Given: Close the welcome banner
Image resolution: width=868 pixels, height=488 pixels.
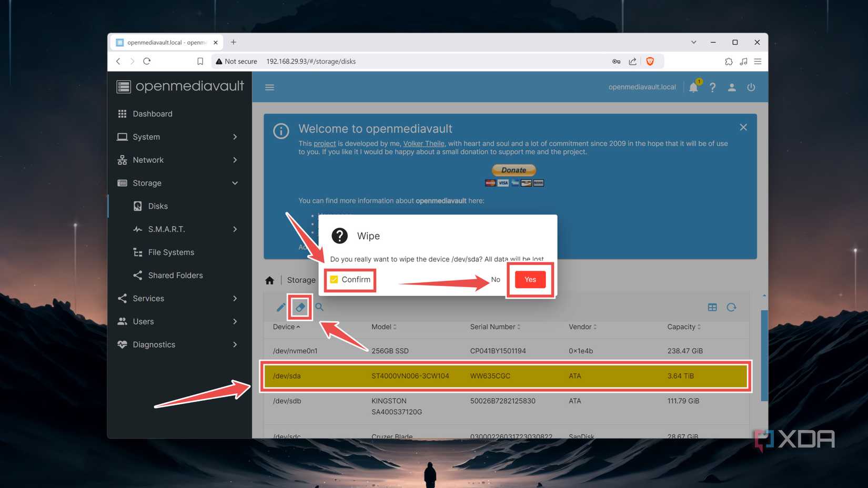Looking at the screenshot, I should coord(743,127).
